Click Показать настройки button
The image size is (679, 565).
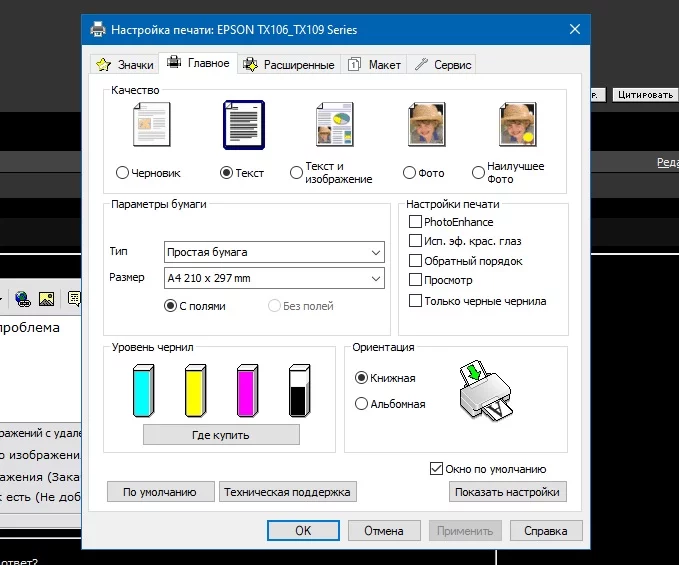508,492
